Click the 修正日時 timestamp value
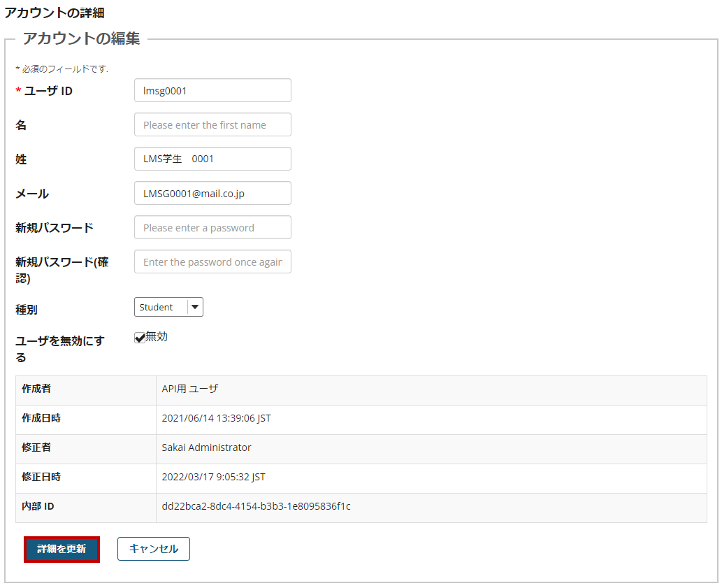 click(x=213, y=477)
